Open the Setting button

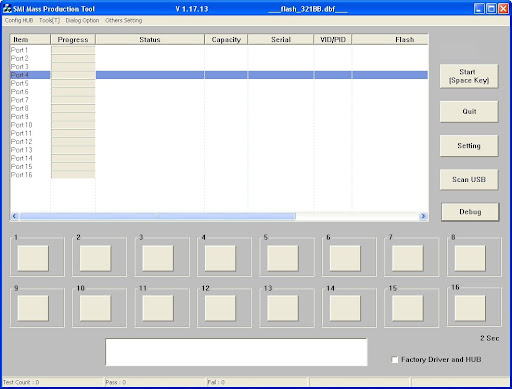[x=469, y=146]
